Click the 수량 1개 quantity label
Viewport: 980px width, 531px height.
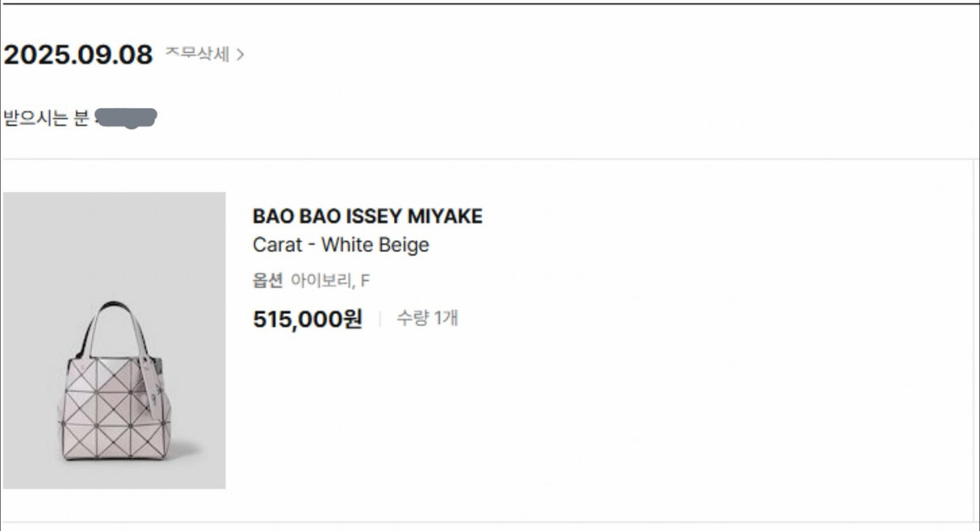[x=427, y=318]
